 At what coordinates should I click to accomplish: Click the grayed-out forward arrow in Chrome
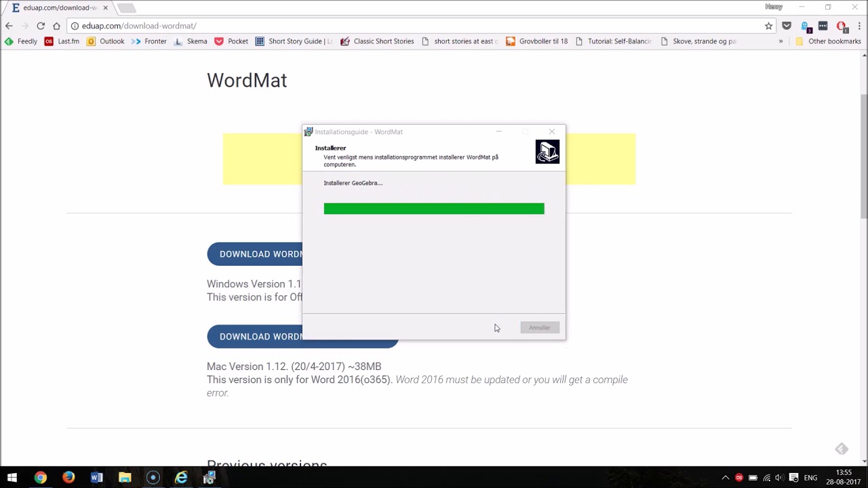25,26
